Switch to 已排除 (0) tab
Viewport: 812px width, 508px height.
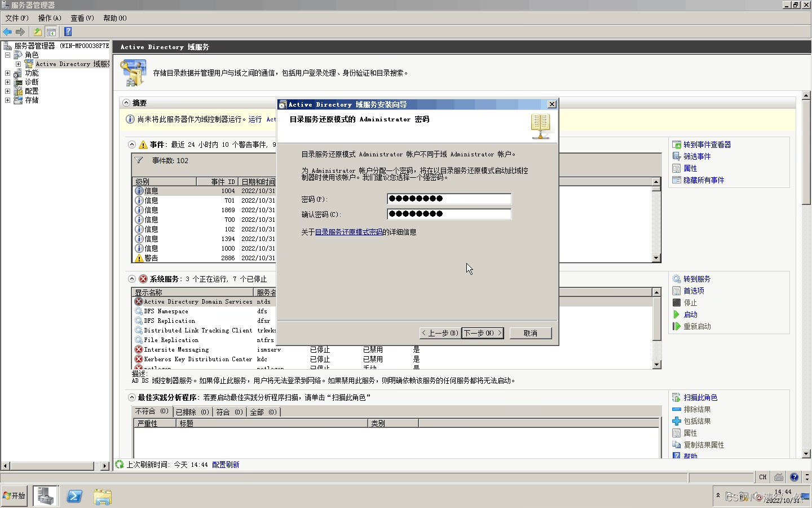coord(192,412)
